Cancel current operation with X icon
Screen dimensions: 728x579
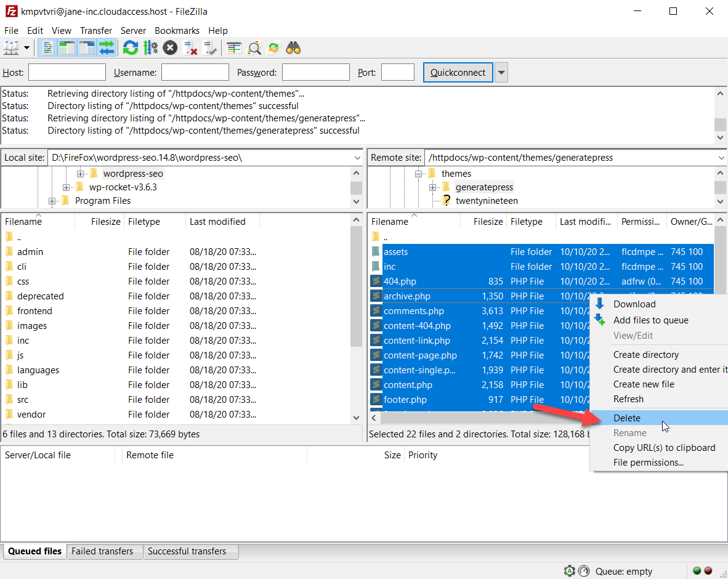170,47
